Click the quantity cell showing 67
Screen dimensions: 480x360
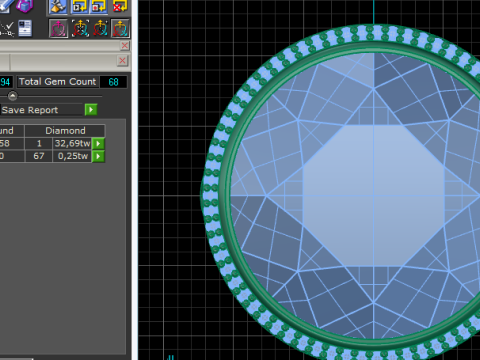point(39,156)
